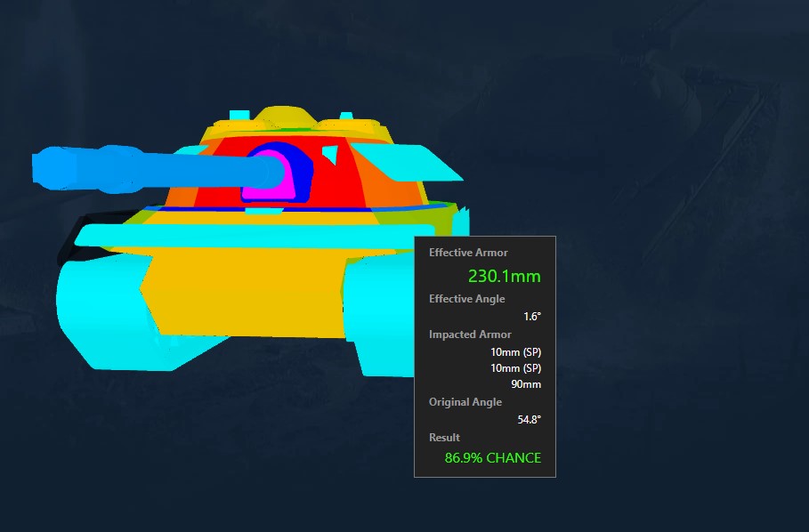Click the cyan spaced armor panel beside the turret
Screen dimensions: 809x532
(x=408, y=161)
